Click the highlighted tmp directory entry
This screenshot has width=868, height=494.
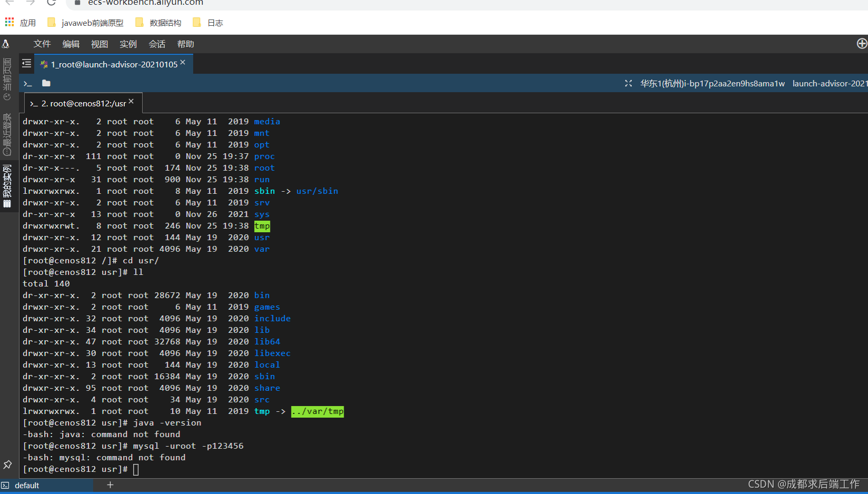click(262, 226)
